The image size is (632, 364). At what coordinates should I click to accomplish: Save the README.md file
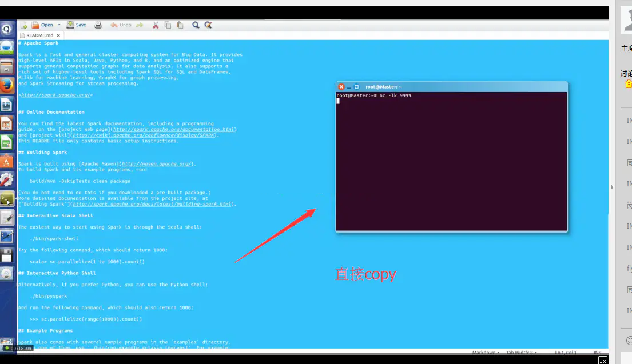(x=76, y=25)
